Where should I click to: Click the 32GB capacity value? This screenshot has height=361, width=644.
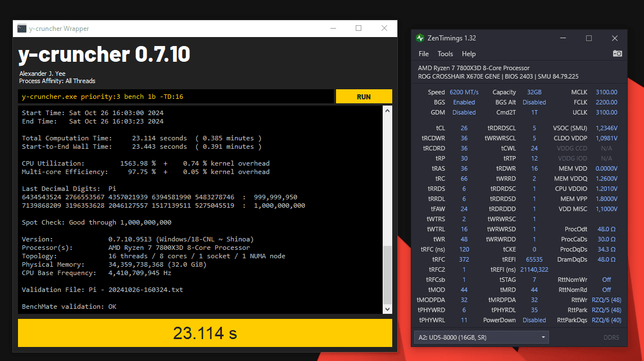[x=534, y=92]
